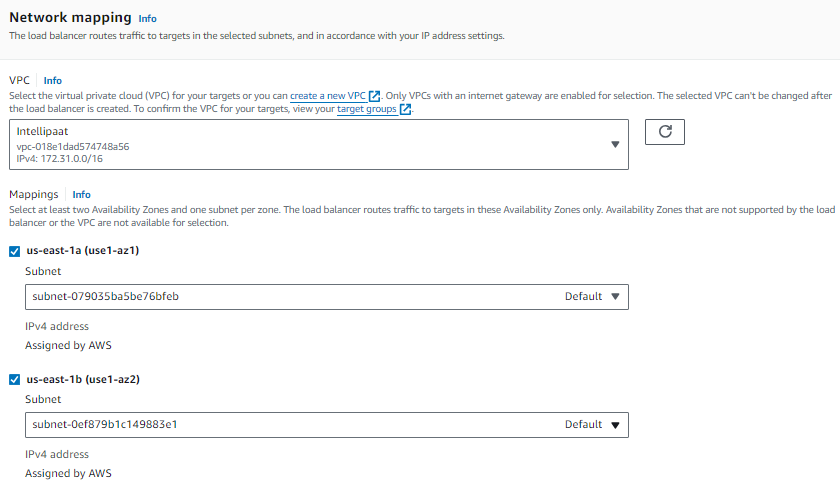Click the us-east-1a (use1-az1) label

tap(82, 251)
